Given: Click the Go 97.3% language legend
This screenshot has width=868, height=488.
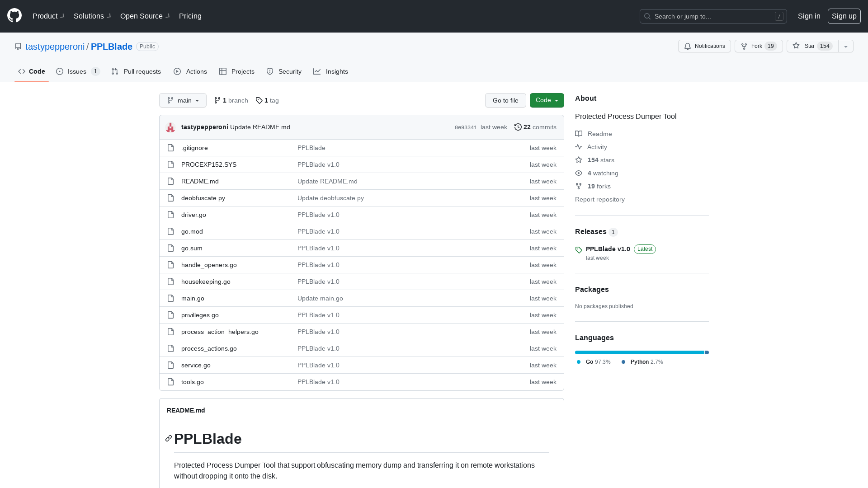Looking at the screenshot, I should 594,362.
